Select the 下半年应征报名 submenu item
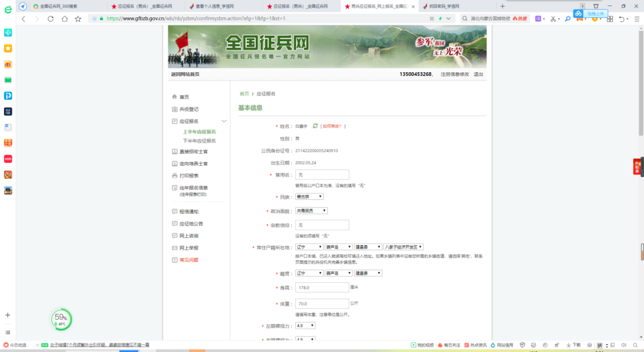Viewport: 644px width, 352px height. 199,141
